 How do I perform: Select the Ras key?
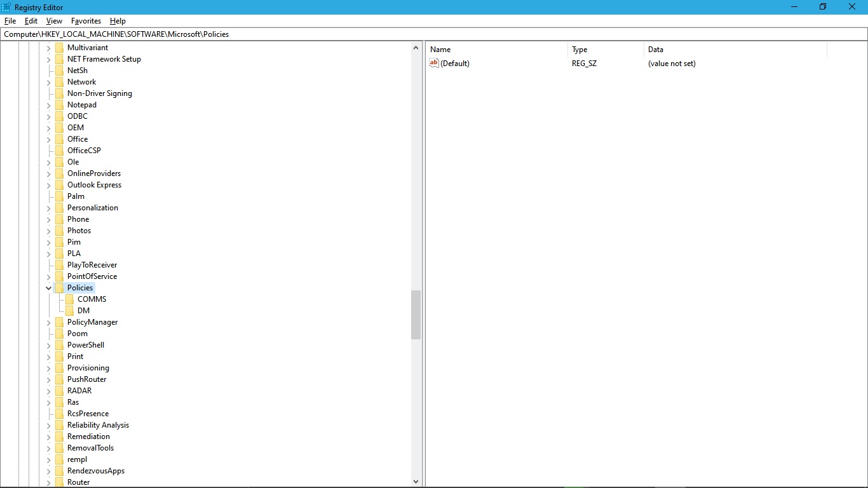click(73, 402)
